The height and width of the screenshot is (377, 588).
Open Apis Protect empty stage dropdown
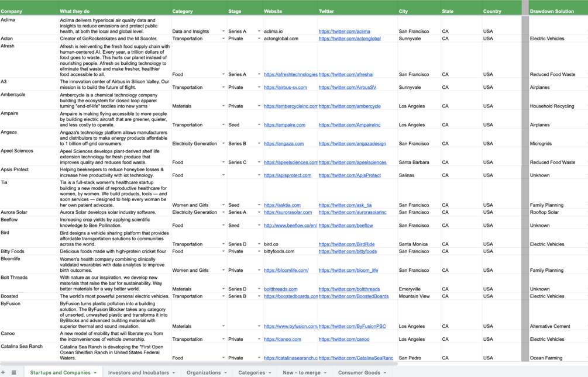coord(259,175)
